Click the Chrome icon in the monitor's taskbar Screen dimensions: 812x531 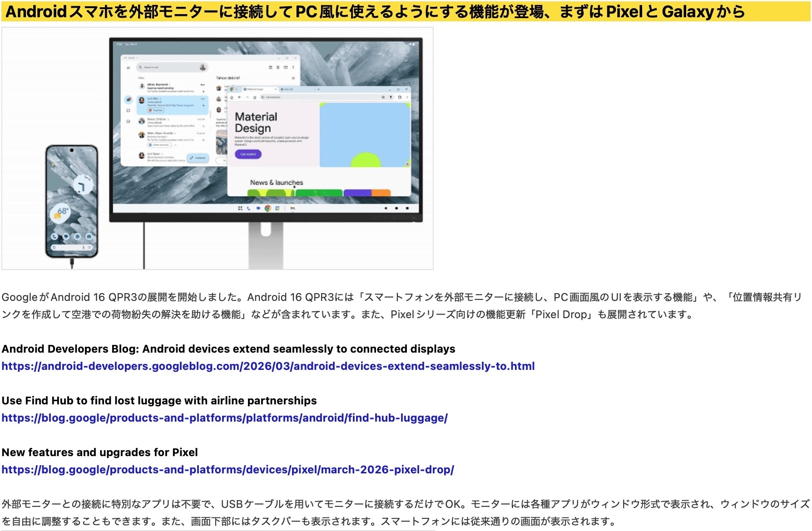click(267, 208)
